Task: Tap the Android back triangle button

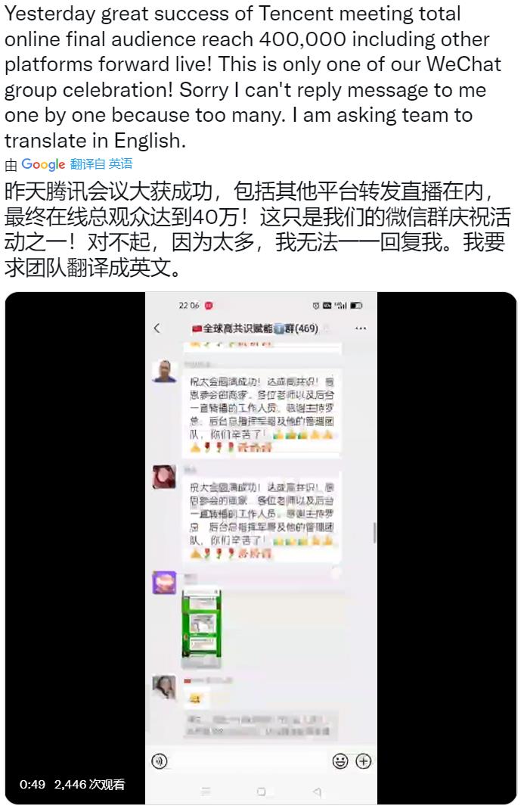Action: (317, 792)
